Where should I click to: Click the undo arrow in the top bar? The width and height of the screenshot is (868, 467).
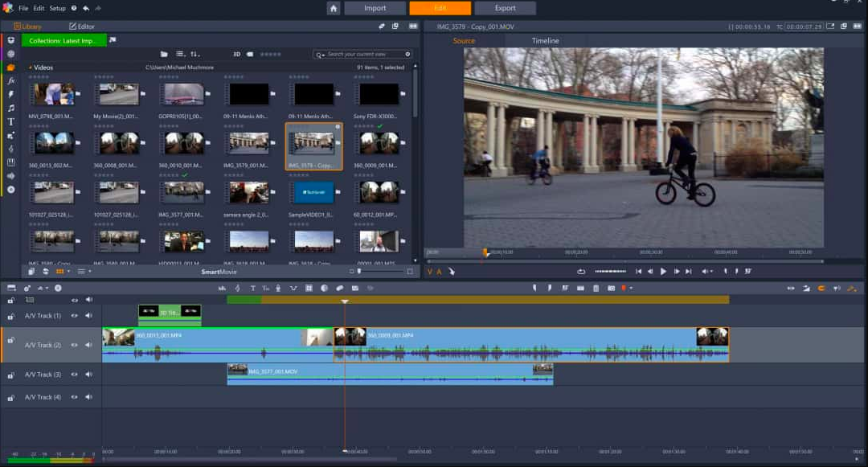[86, 8]
